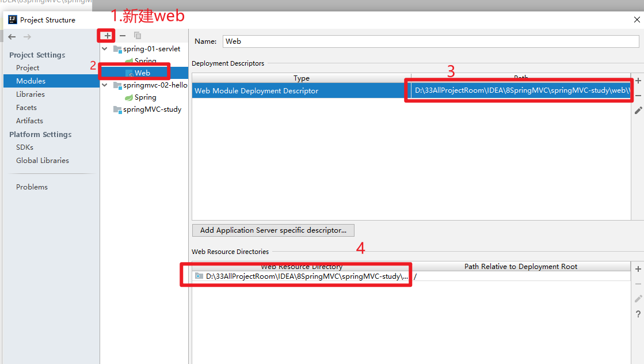This screenshot has height=364, width=644.
Task: Edit deployment descriptor with pencil icon
Action: [x=638, y=111]
